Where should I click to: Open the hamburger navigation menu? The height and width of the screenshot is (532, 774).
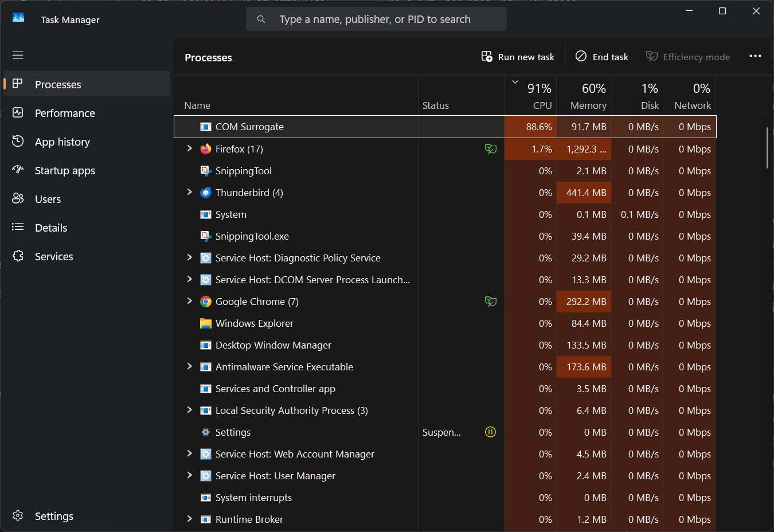pyautogui.click(x=18, y=55)
